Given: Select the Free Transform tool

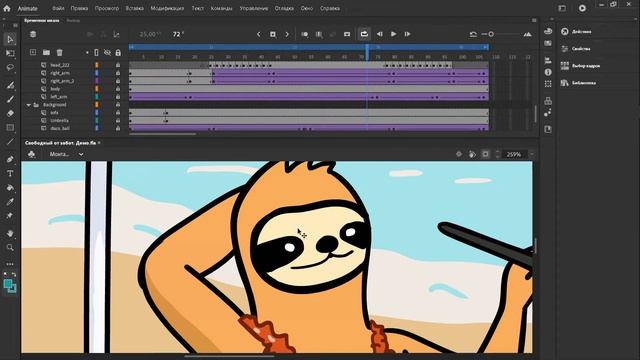Looking at the screenshot, I should [x=10, y=53].
